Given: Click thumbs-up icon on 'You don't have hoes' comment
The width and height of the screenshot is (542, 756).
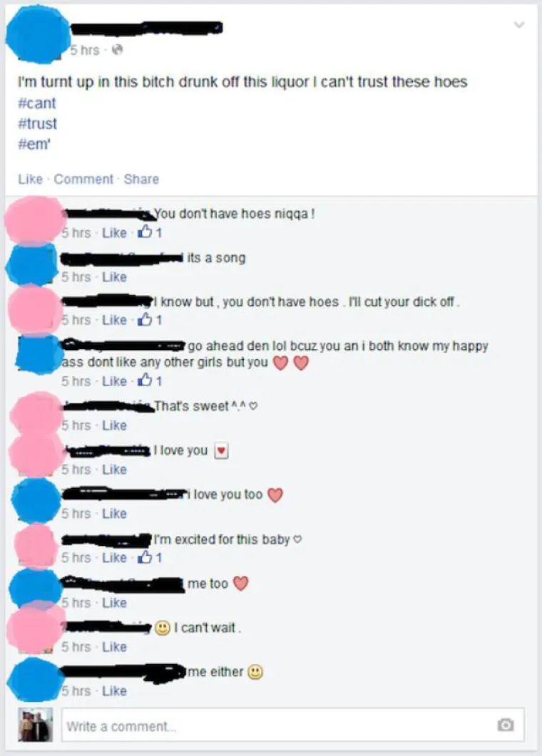Looking at the screenshot, I should [x=144, y=232].
